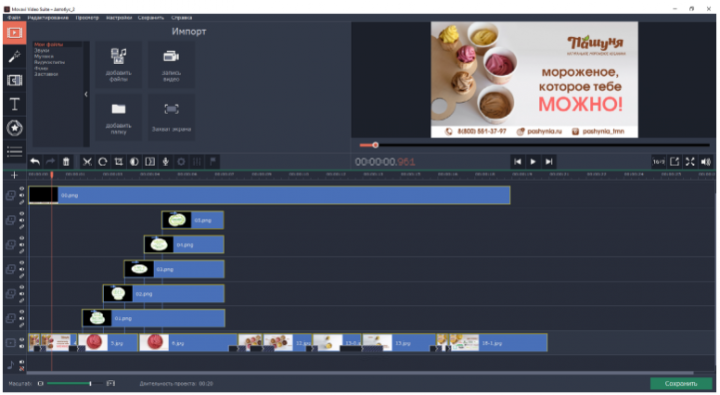This screenshot has width=720, height=395.
Task: Click the Delete trash can icon
Action: pyautogui.click(x=66, y=162)
